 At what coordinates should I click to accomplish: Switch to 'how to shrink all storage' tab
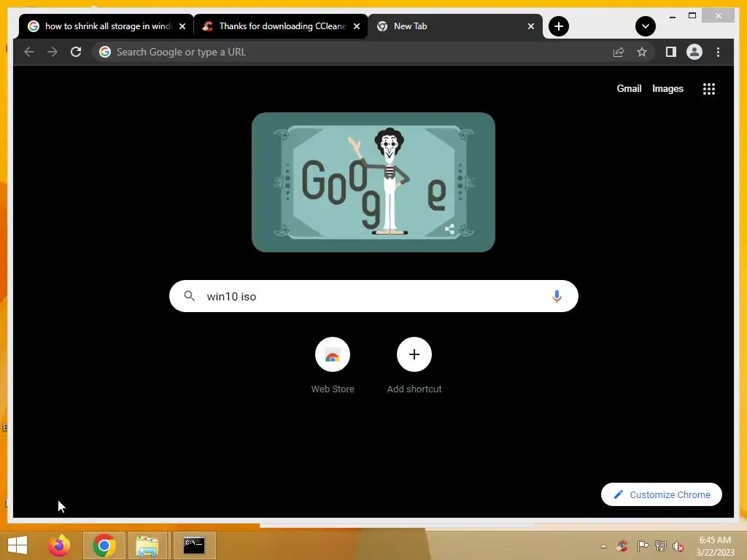[x=106, y=26]
